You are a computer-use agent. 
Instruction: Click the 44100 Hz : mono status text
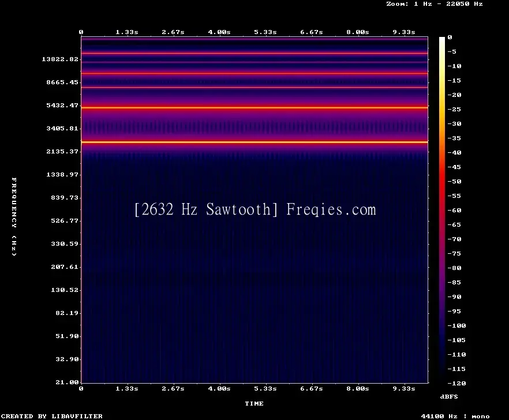tap(455, 416)
